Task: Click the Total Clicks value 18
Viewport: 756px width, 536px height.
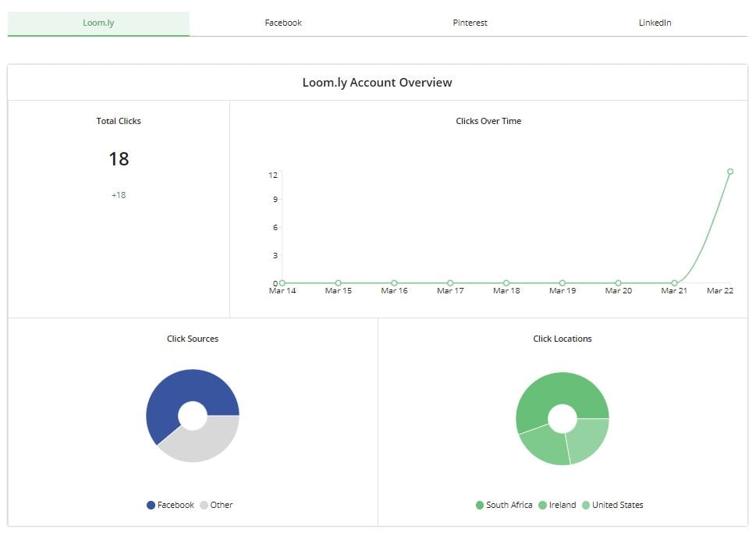Action: (x=119, y=159)
